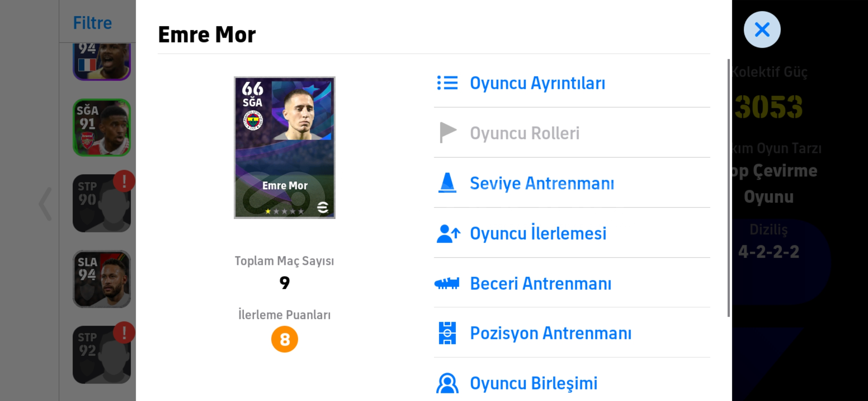Open Oyuncu Ayrıntıları menu item
The width and height of the screenshot is (868, 401).
(x=537, y=83)
